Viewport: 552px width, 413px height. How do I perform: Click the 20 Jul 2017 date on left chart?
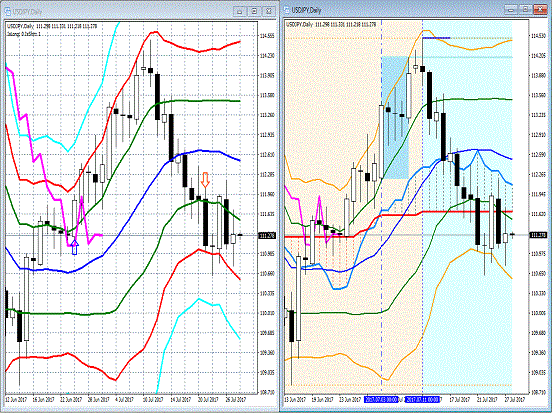[x=208, y=400]
